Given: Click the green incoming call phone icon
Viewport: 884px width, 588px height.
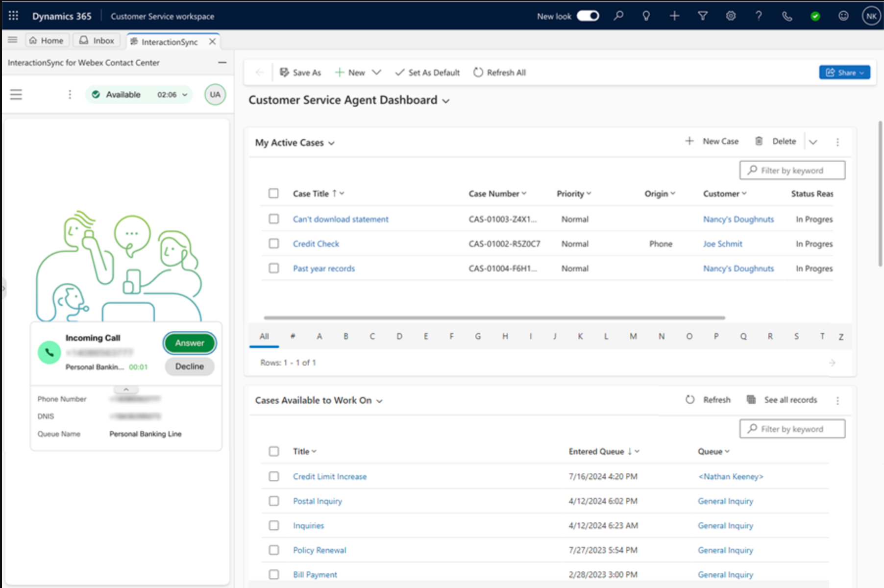Looking at the screenshot, I should tap(49, 352).
